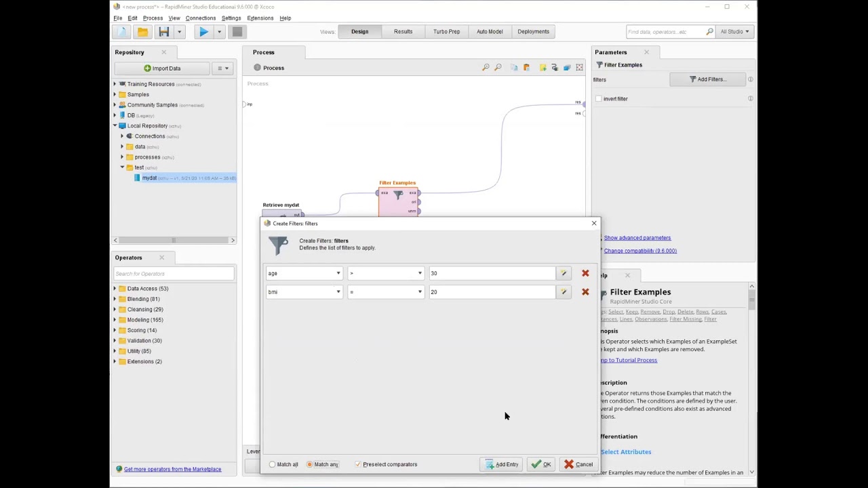This screenshot has width=868, height=488.
Task: Click the copy icon in the process toolbar
Action: click(514, 68)
